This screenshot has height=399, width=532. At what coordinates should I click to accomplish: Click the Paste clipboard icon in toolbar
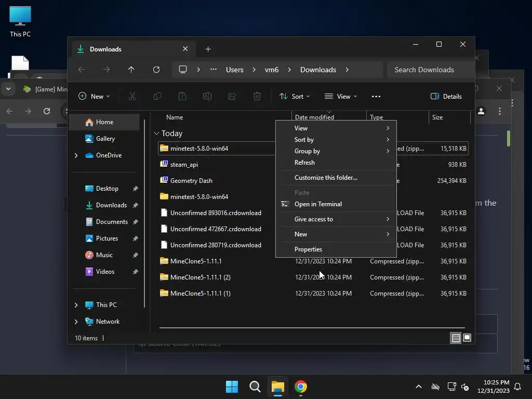(182, 96)
